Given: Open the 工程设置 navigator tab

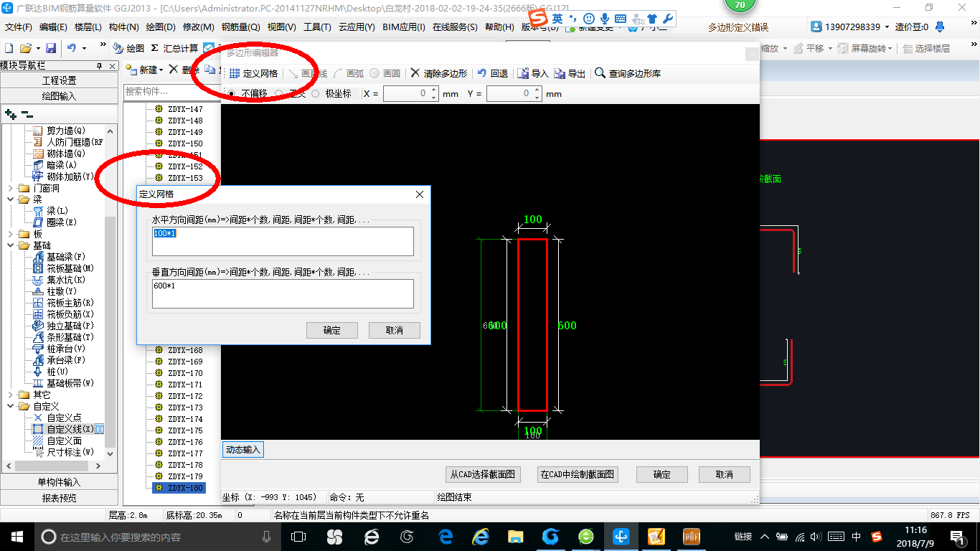Looking at the screenshot, I should pyautogui.click(x=60, y=80).
